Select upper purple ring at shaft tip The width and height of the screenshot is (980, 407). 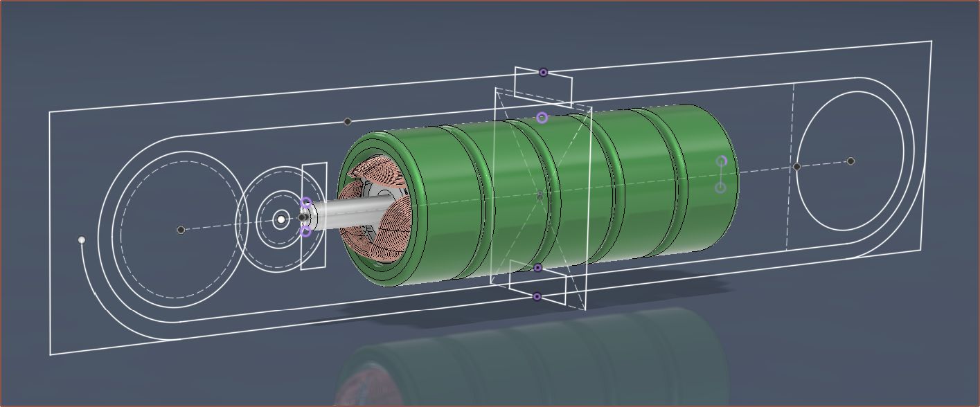click(x=306, y=203)
